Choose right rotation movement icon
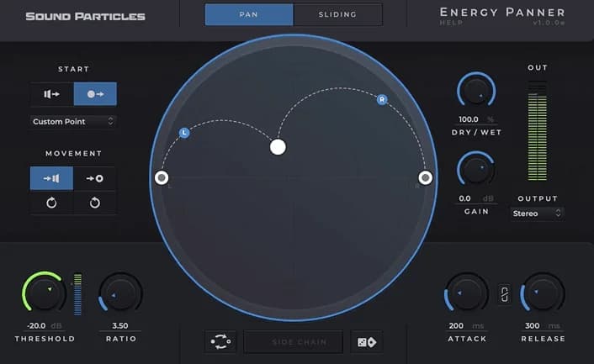Viewport: 594px width, 364px height. [x=95, y=203]
